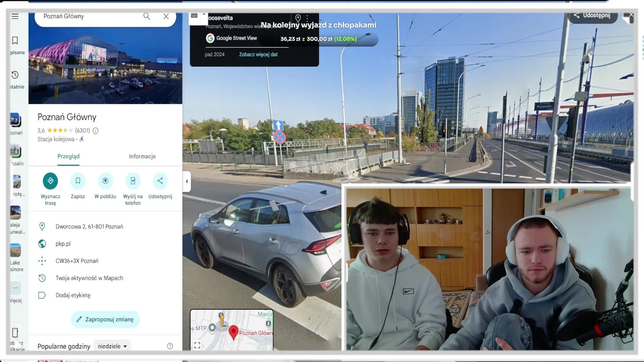This screenshot has width=644, height=362.
Task: Switch to the Informacje tab
Action: [142, 156]
